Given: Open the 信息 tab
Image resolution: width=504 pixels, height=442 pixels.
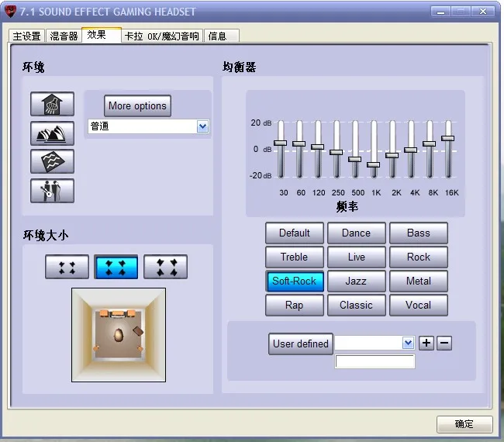Looking at the screenshot, I should point(222,36).
